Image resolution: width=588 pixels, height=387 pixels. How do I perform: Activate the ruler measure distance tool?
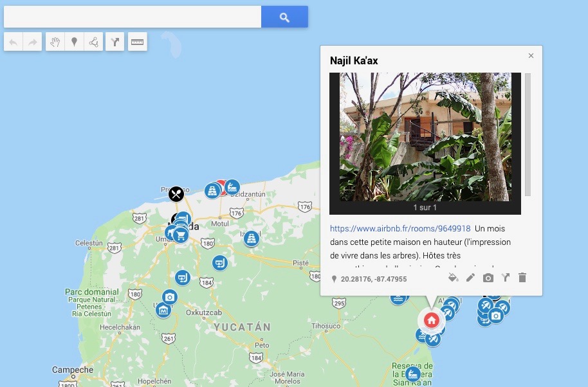point(137,42)
